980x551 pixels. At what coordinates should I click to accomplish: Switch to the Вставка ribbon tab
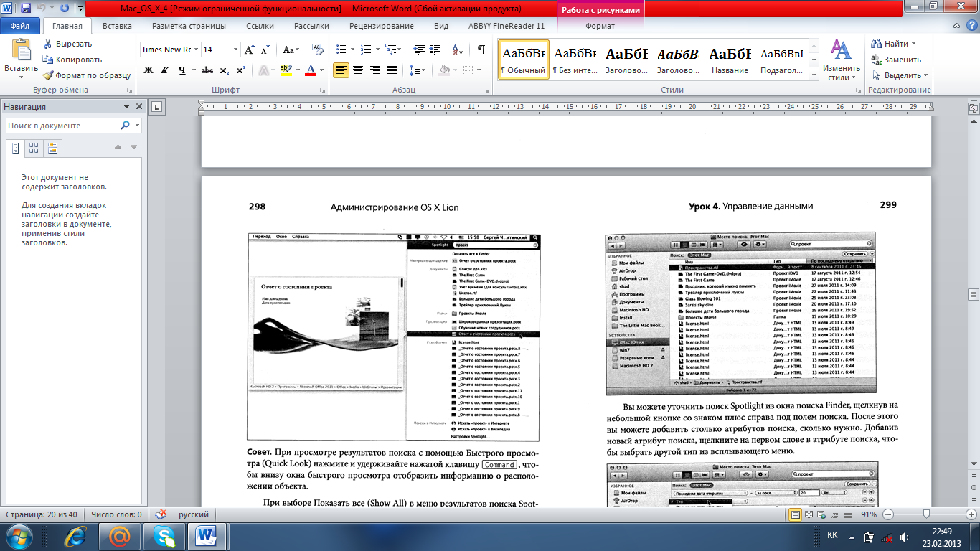(x=117, y=26)
